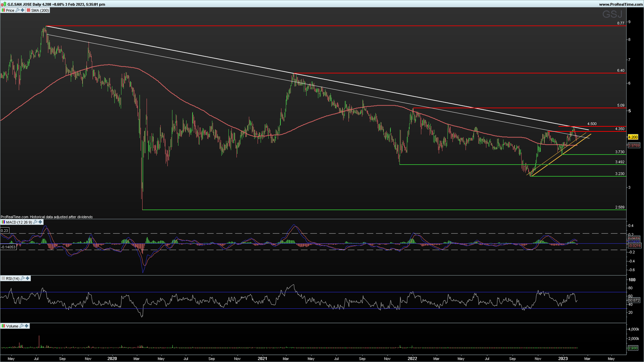Open Price settings wrench icon
Screen dimensions: 644x362
point(18,10)
